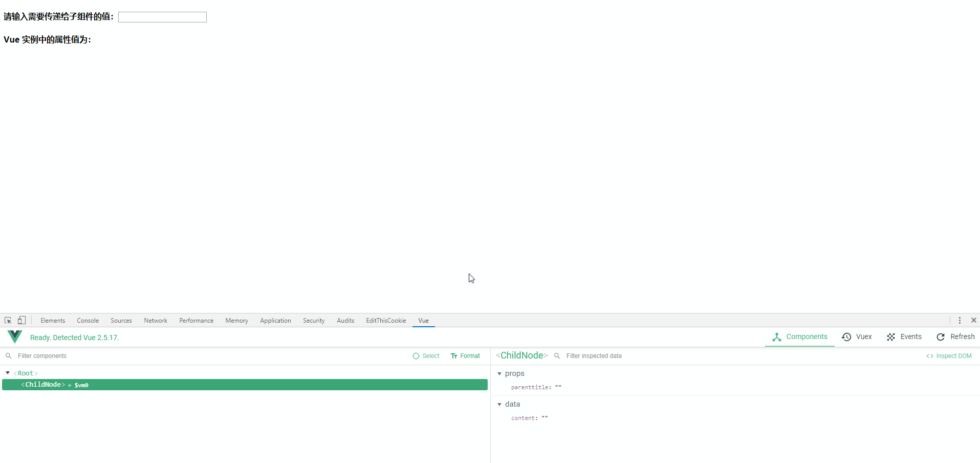The image size is (980, 463).
Task: Open the Performance tab
Action: coord(197,321)
